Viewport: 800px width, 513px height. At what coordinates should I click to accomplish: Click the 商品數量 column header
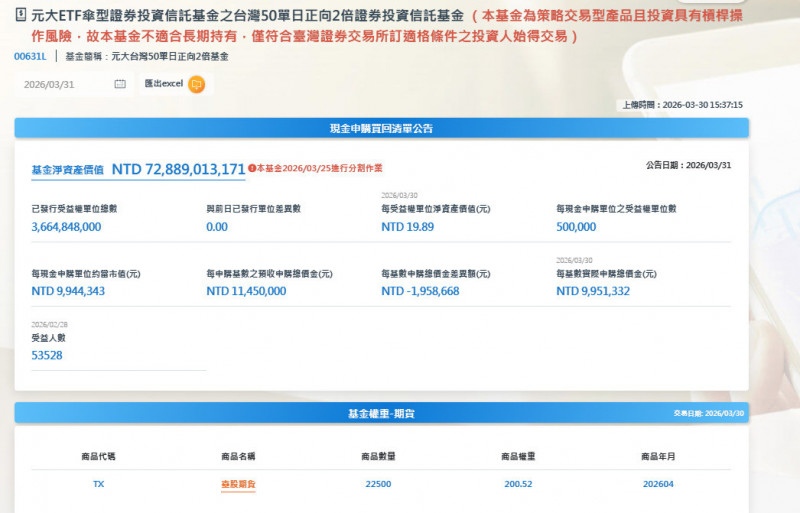378,456
